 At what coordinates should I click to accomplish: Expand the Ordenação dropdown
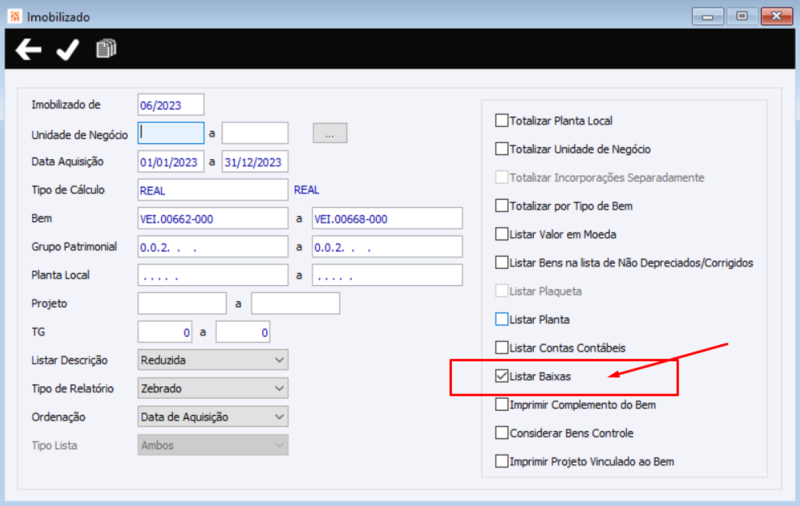213,417
